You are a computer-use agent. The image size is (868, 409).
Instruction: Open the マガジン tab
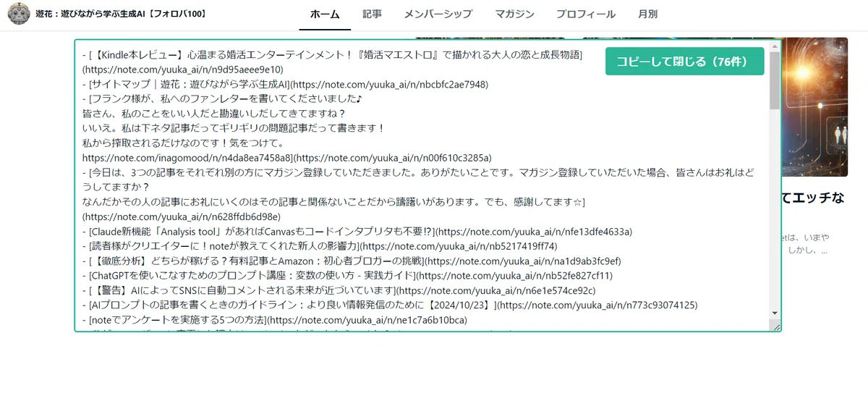click(515, 14)
